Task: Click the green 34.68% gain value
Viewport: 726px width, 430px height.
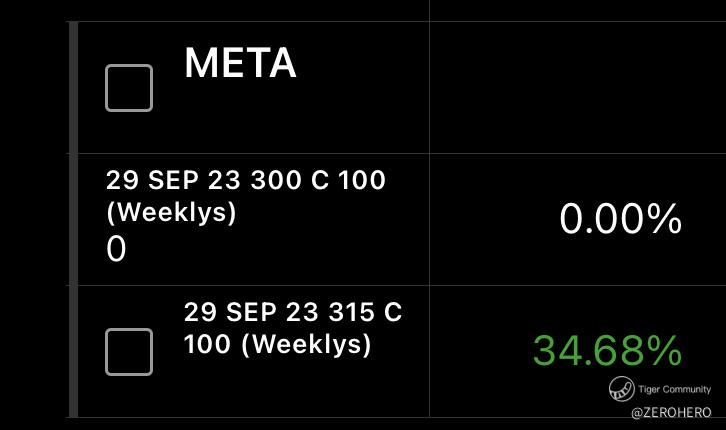Action: pyautogui.click(x=607, y=351)
